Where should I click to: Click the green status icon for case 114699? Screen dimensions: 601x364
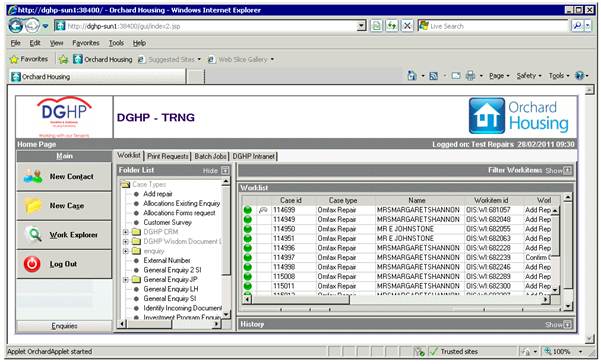point(248,210)
